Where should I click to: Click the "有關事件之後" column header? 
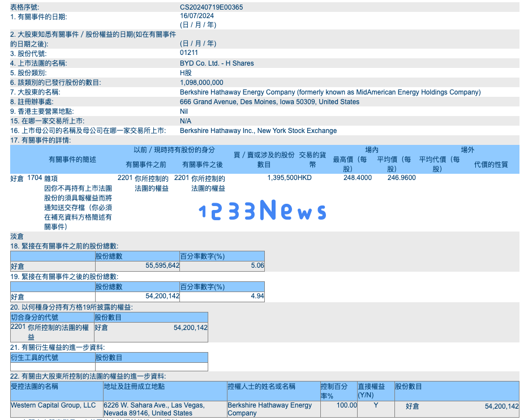(203, 165)
